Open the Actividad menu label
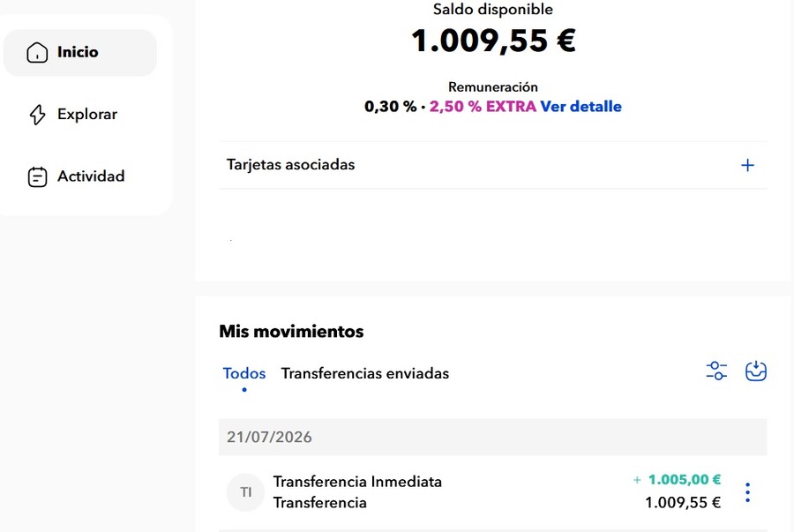794x532 pixels. click(x=91, y=176)
